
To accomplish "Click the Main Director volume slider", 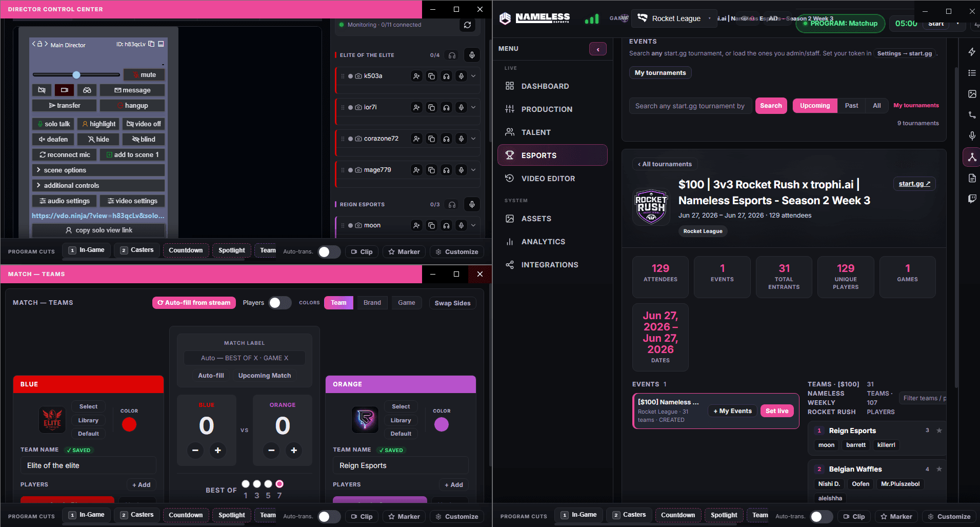I will [x=76, y=75].
